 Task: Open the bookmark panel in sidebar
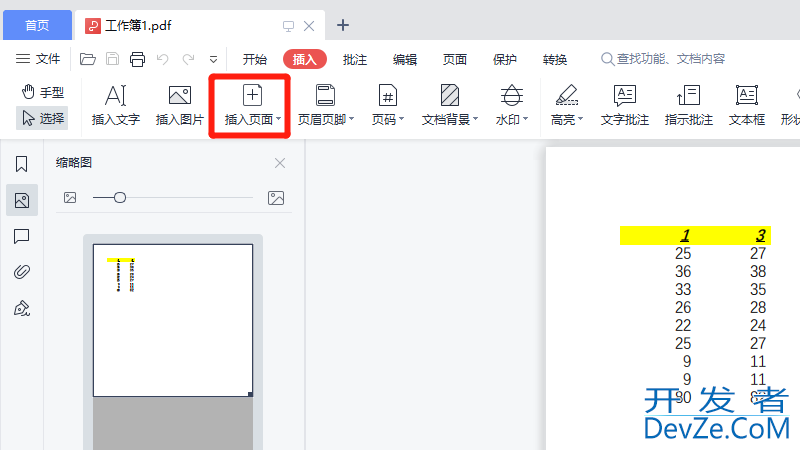[x=21, y=164]
